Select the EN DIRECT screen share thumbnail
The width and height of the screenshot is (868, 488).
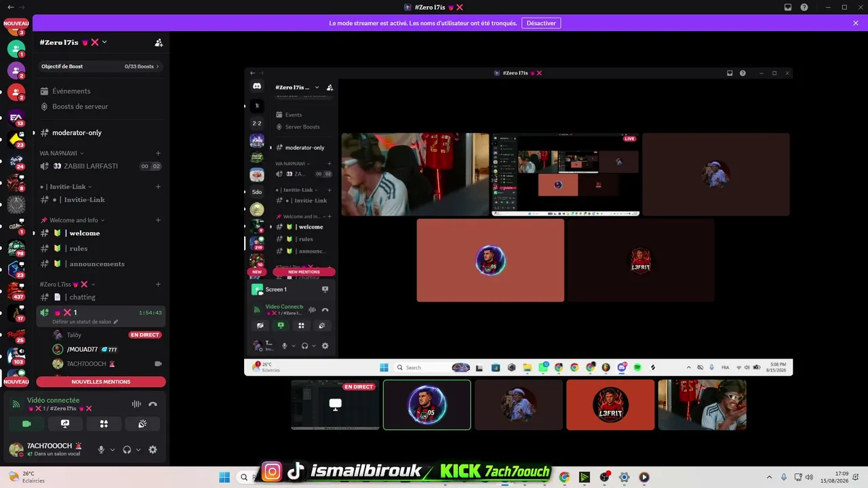coord(335,405)
